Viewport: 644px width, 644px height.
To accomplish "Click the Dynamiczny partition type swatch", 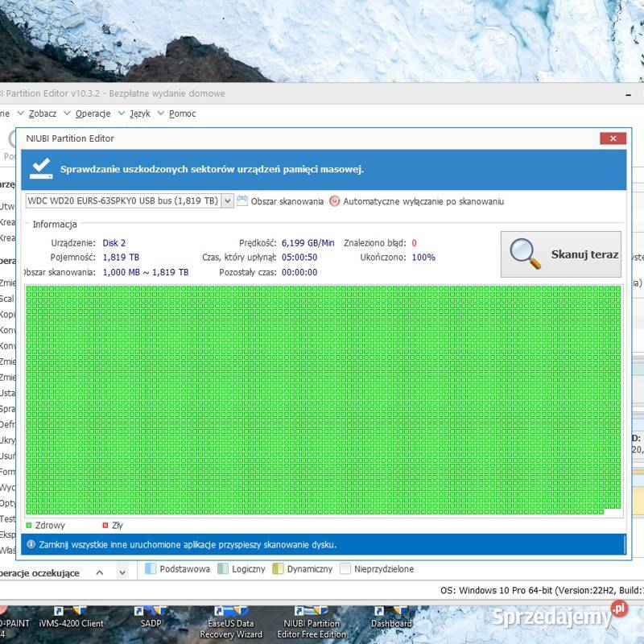I will (x=278, y=569).
